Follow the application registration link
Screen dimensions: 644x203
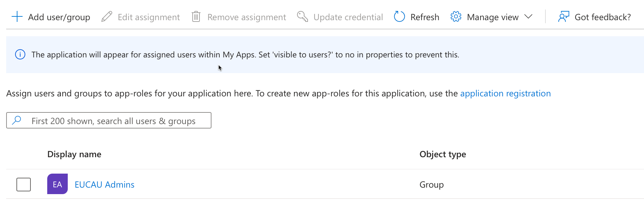point(505,93)
